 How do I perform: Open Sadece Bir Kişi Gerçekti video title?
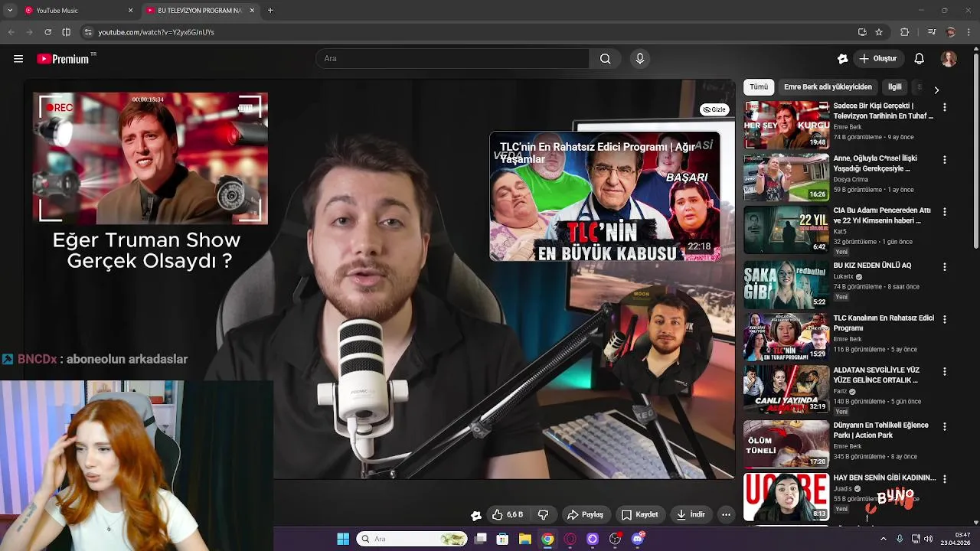884,111
